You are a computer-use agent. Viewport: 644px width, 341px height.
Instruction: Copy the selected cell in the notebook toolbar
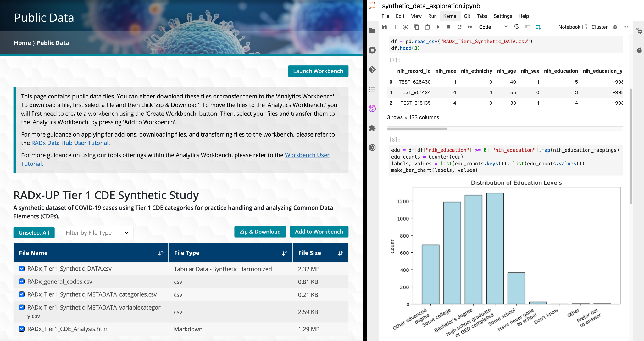[x=416, y=27]
